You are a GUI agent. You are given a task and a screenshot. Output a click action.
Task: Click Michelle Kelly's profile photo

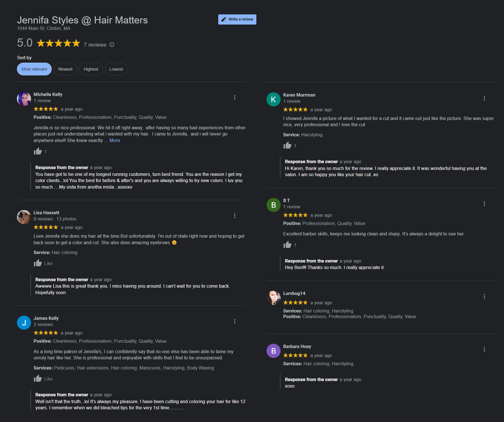pyautogui.click(x=24, y=99)
